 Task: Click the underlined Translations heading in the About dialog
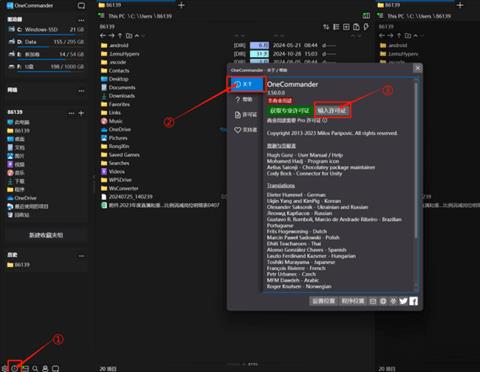point(281,186)
